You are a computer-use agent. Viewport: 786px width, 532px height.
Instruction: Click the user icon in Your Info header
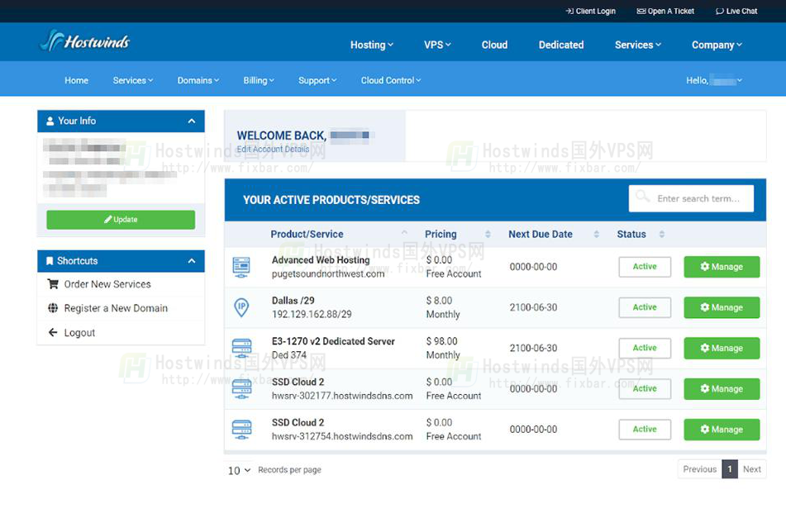[50, 121]
